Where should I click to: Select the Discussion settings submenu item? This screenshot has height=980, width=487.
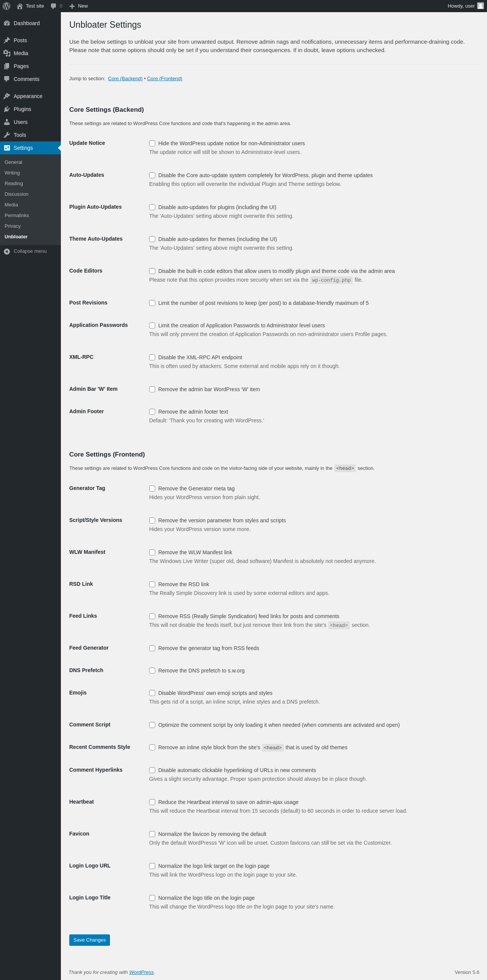click(x=16, y=194)
